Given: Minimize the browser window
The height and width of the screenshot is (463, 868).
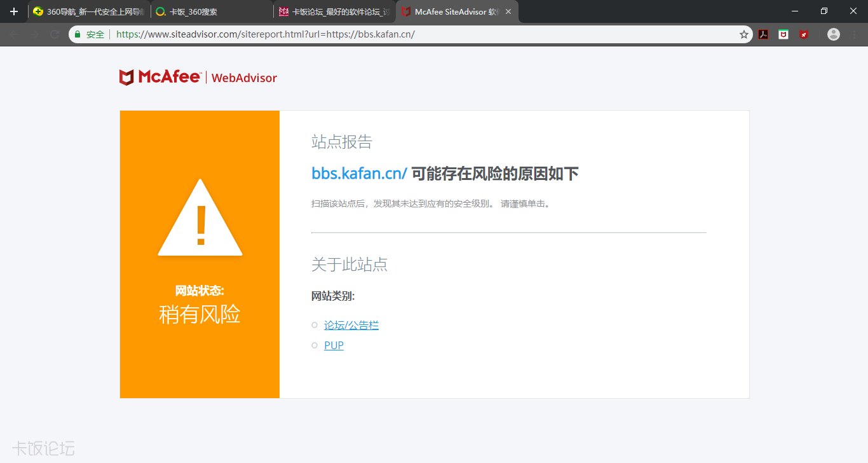Looking at the screenshot, I should pos(794,11).
